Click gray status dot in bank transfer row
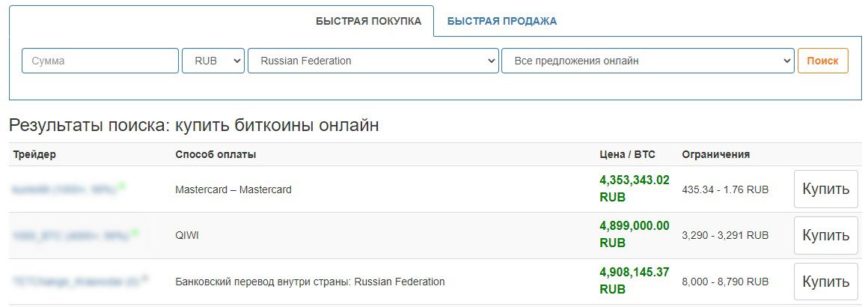Screen dimensions: 868x307 click(x=144, y=279)
